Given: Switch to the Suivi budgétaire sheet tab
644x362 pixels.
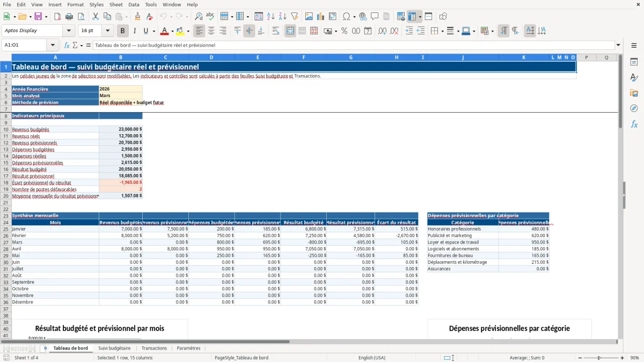Looking at the screenshot, I should 114,349.
